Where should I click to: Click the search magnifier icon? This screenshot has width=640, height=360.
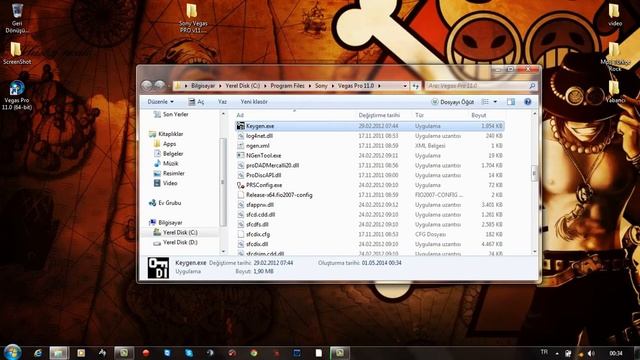coord(532,86)
